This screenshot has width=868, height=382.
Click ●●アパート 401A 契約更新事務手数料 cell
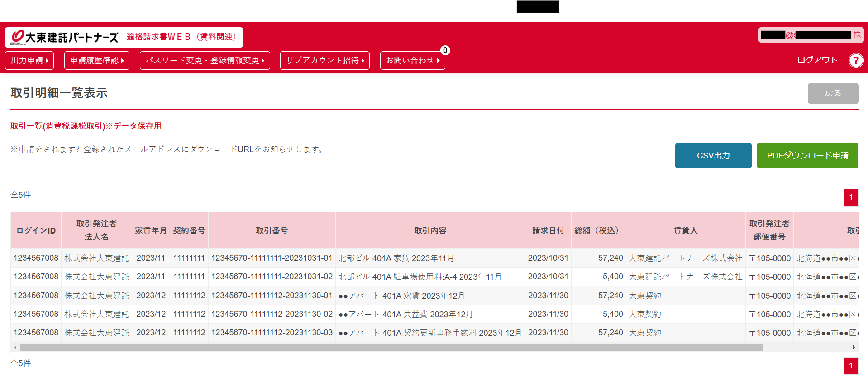coord(430,333)
